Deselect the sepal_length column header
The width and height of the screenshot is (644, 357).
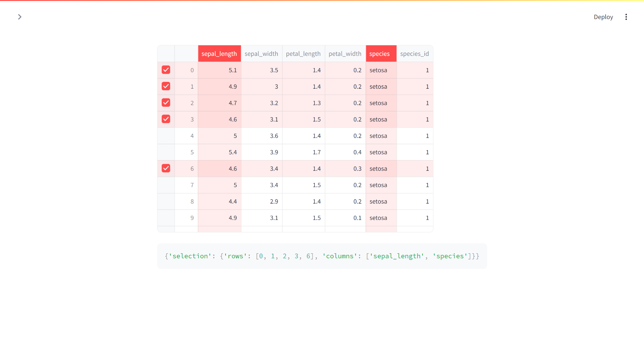click(x=219, y=53)
